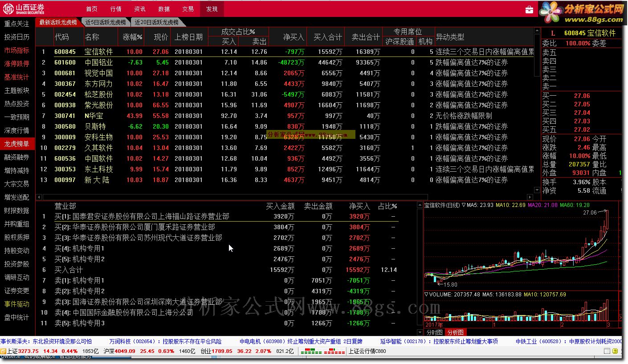This screenshot has width=628, height=364.
Task: Click 国海证券 深圳深南大道 seller row
Action: coord(217,302)
